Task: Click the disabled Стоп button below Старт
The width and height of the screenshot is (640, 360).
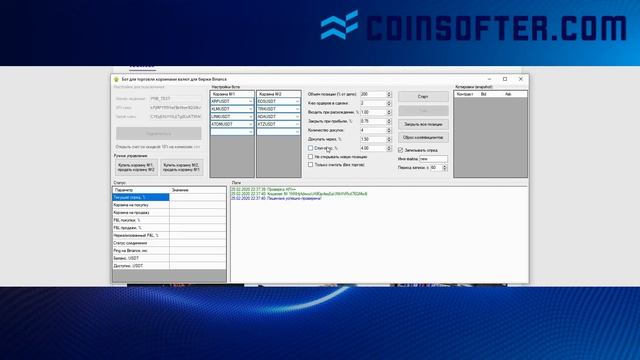Action: (x=423, y=111)
